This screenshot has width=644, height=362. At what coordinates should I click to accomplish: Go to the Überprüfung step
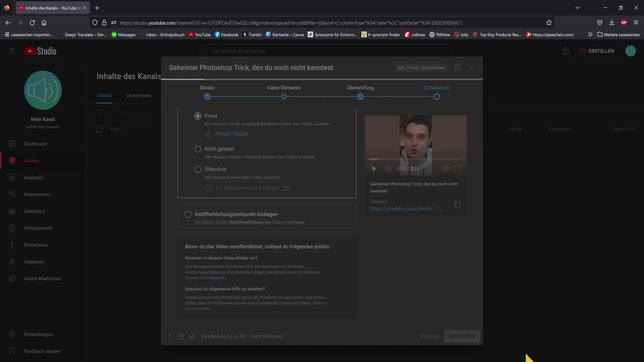(360, 97)
